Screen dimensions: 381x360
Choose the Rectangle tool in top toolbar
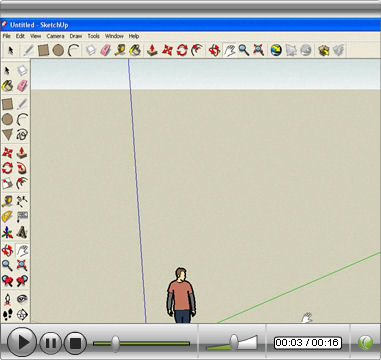pyautogui.click(x=43, y=50)
